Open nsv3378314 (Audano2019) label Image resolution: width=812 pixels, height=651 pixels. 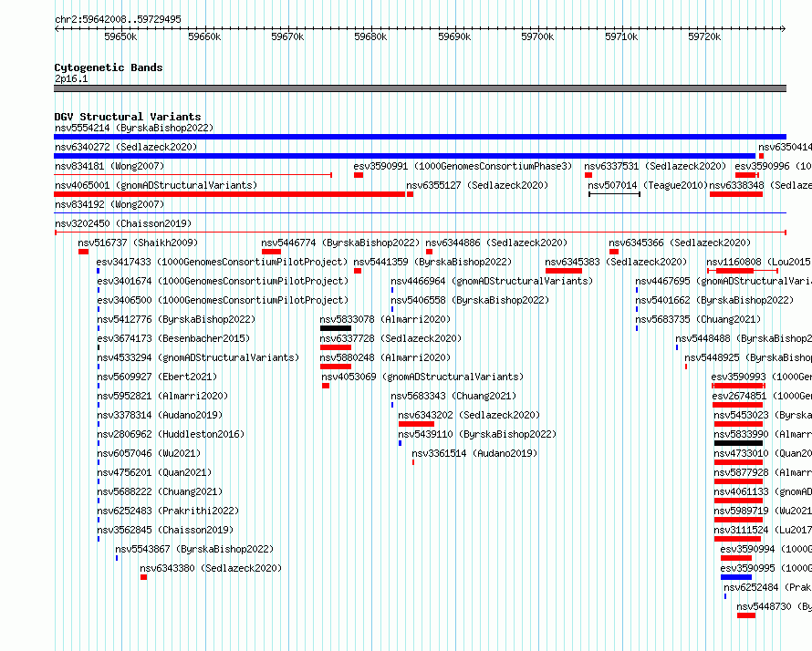(160, 415)
